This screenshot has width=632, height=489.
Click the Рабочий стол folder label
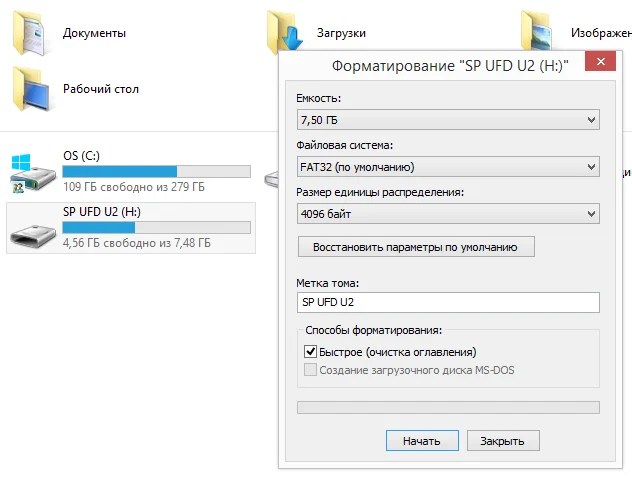(101, 89)
